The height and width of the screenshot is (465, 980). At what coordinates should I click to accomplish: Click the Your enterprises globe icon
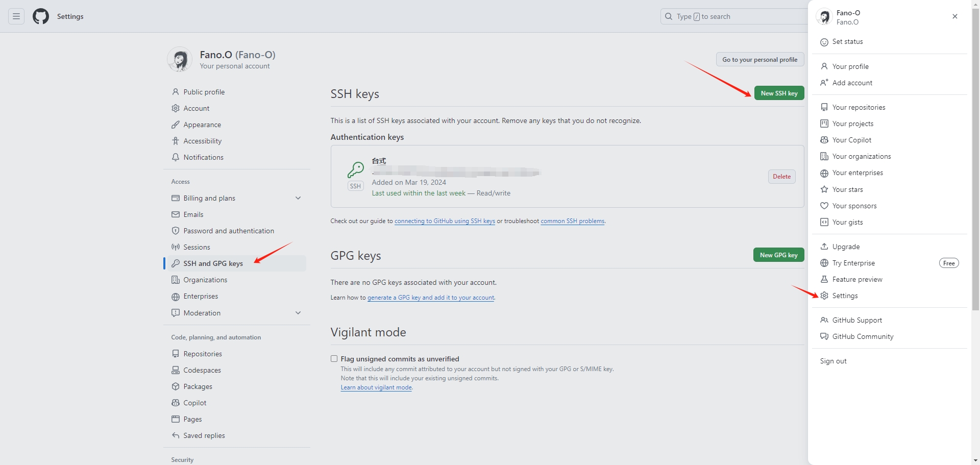coord(824,173)
